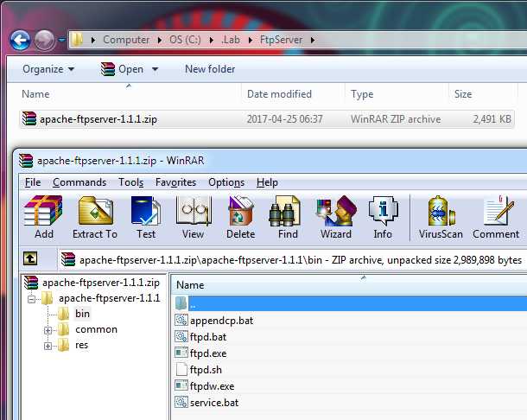The image size is (527, 420).
Task: Click the folder icon in Explorer address bar
Action: coord(77,40)
